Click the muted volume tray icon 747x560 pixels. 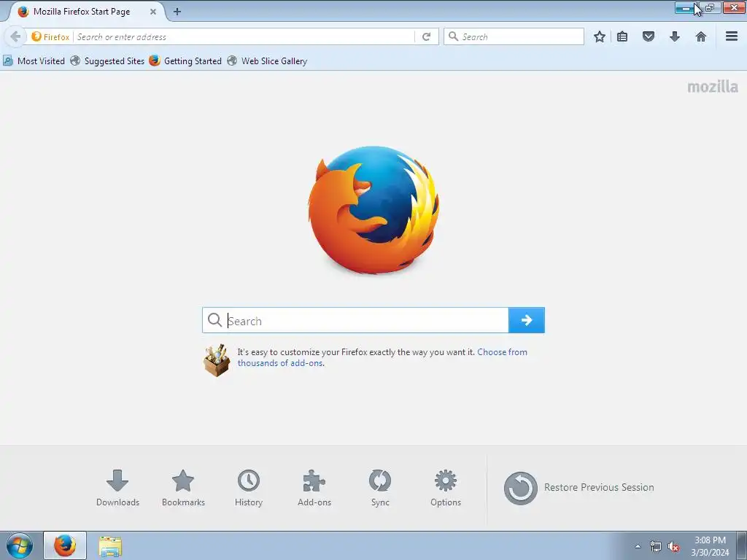pyautogui.click(x=673, y=546)
